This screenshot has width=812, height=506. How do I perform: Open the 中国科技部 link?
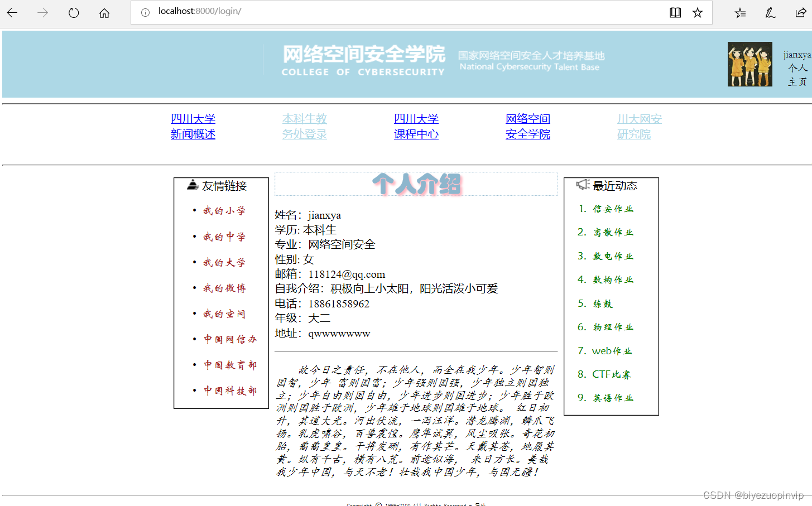pyautogui.click(x=230, y=391)
